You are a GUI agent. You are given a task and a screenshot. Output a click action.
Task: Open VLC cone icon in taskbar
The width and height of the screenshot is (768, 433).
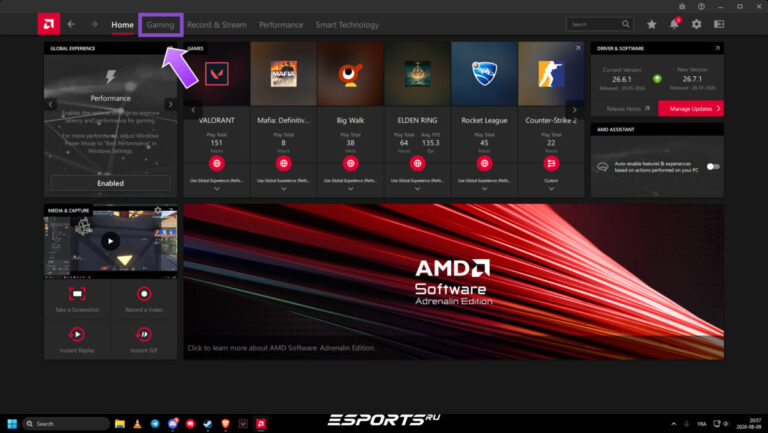(138, 424)
